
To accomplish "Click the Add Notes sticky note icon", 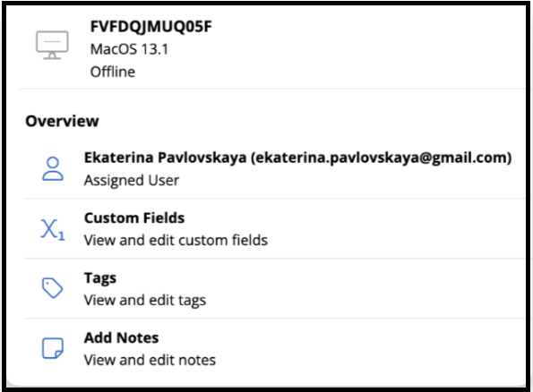I will pyautogui.click(x=52, y=348).
